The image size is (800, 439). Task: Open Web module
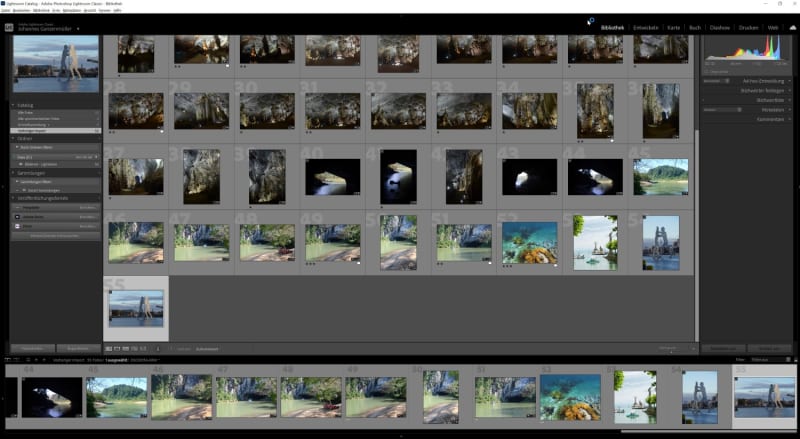(x=773, y=28)
